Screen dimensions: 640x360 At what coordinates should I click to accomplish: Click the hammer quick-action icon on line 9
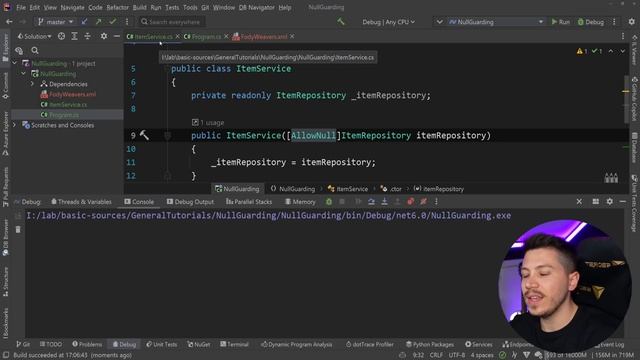click(144, 135)
